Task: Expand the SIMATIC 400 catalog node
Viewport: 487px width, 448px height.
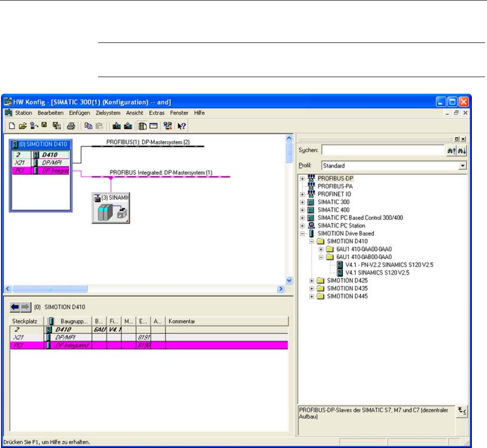Action: pos(302,210)
